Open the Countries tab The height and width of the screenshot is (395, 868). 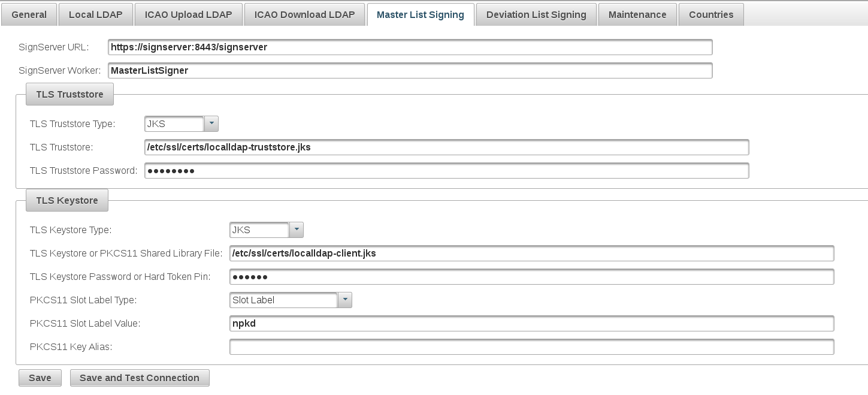tap(711, 14)
